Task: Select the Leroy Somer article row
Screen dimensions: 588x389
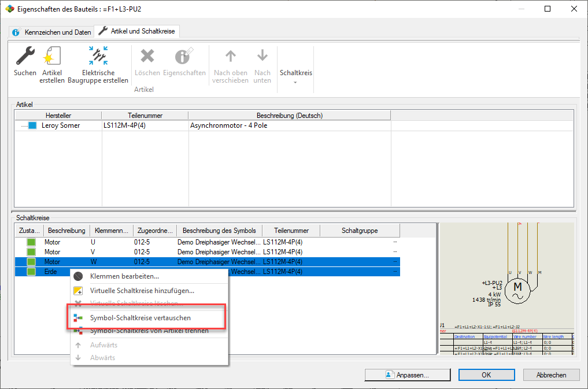Action: coord(61,125)
